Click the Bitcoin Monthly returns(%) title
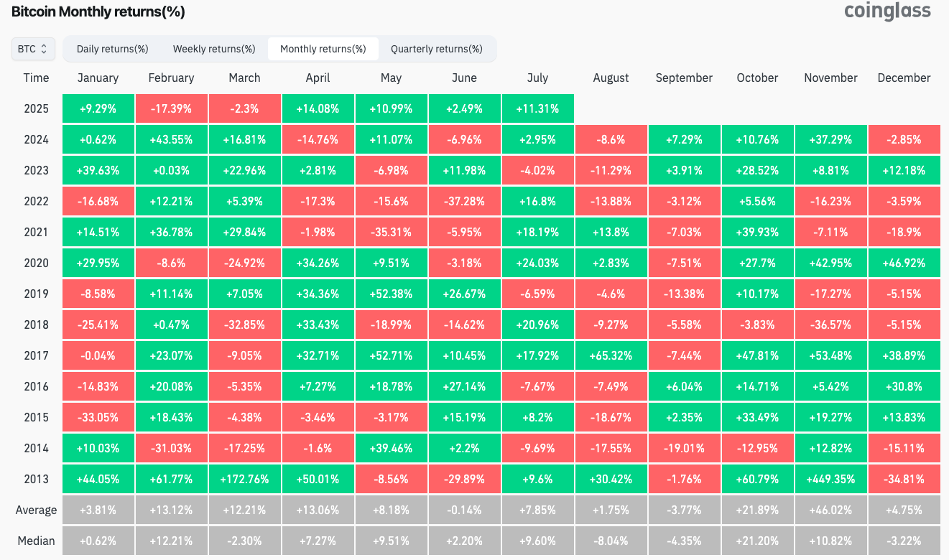 click(98, 11)
